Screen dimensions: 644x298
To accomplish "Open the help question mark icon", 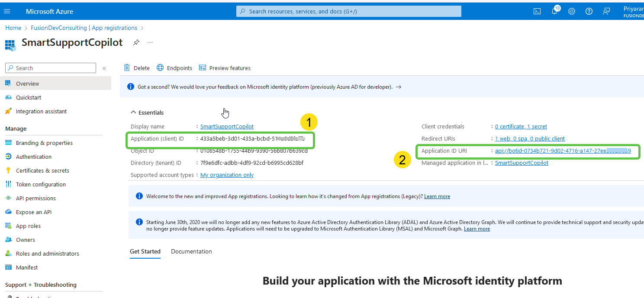I will pos(589,11).
